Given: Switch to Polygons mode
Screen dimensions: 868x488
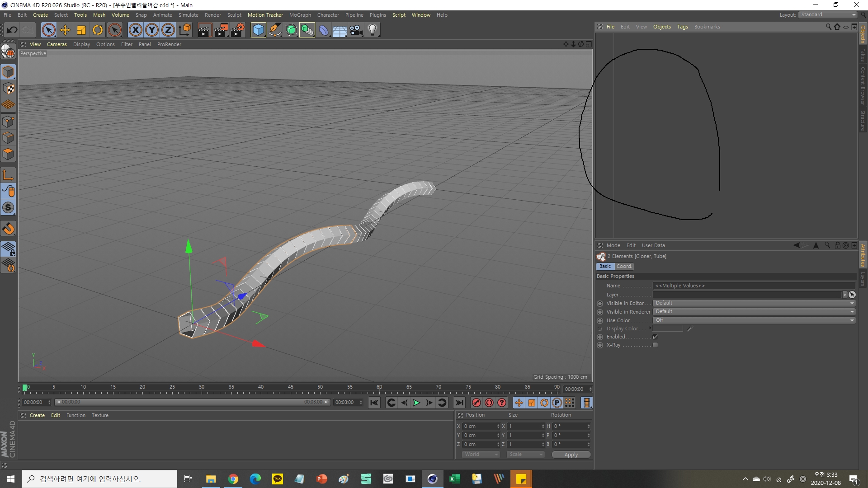Looking at the screenshot, I should [x=8, y=154].
